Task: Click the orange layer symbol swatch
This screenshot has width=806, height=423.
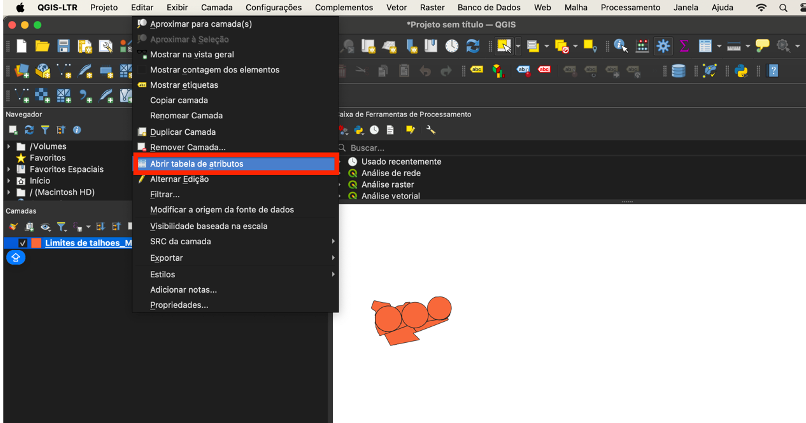Action: pyautogui.click(x=36, y=243)
